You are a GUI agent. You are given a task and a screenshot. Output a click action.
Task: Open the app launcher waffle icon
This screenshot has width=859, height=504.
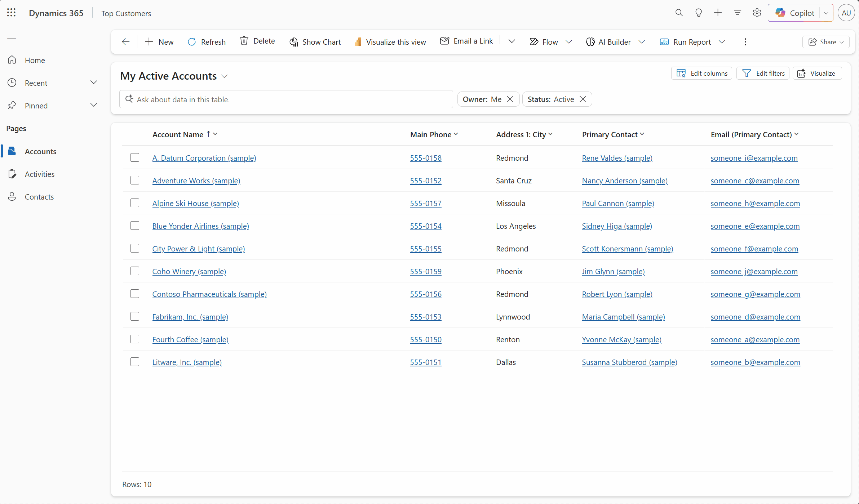(x=11, y=13)
